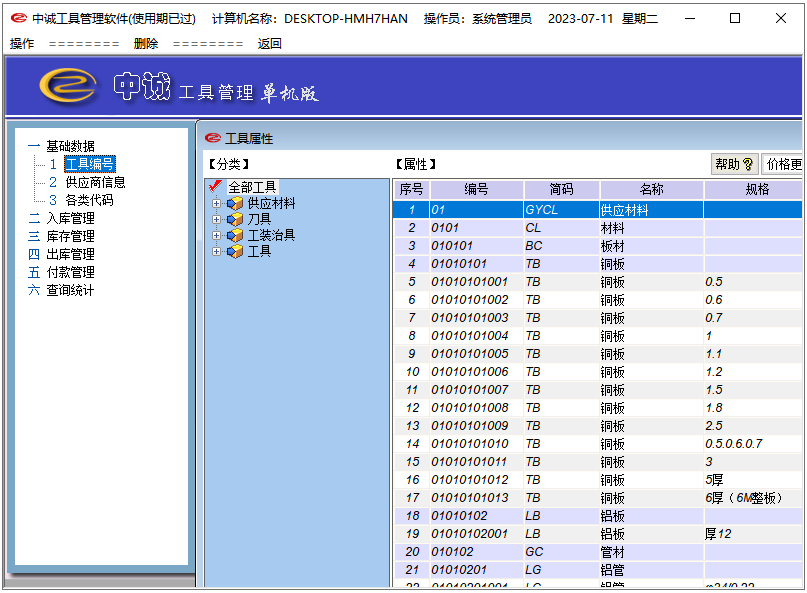Sort by the 名称 column header
This screenshot has width=807, height=593.
[652, 189]
